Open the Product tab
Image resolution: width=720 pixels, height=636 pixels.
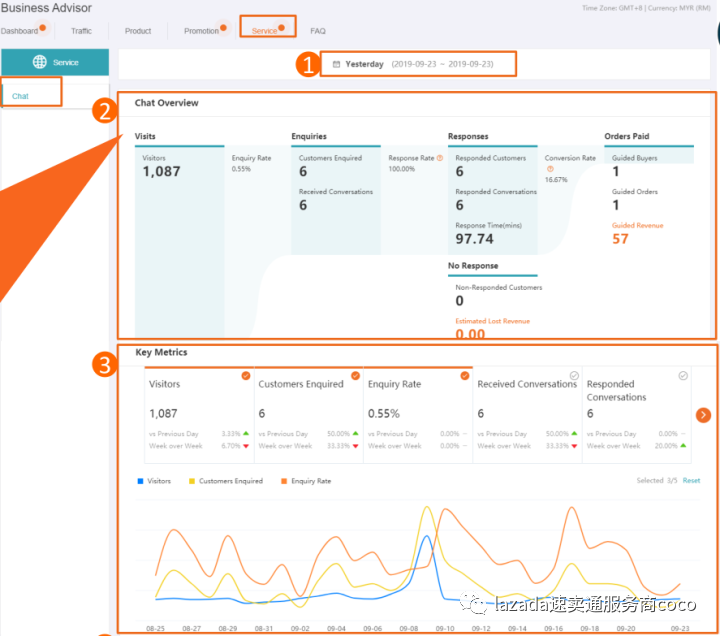point(138,31)
